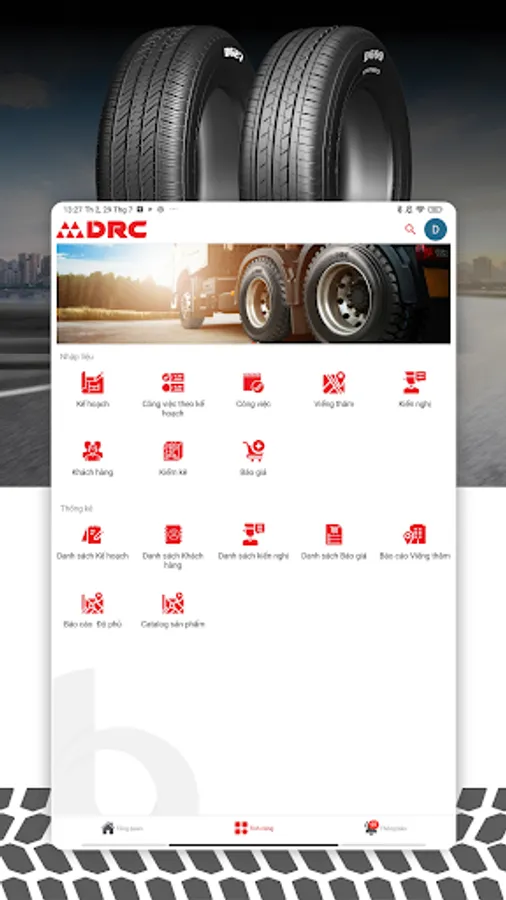Open the Viếng thăm visit icon
The width and height of the screenshot is (506, 900).
(x=334, y=383)
